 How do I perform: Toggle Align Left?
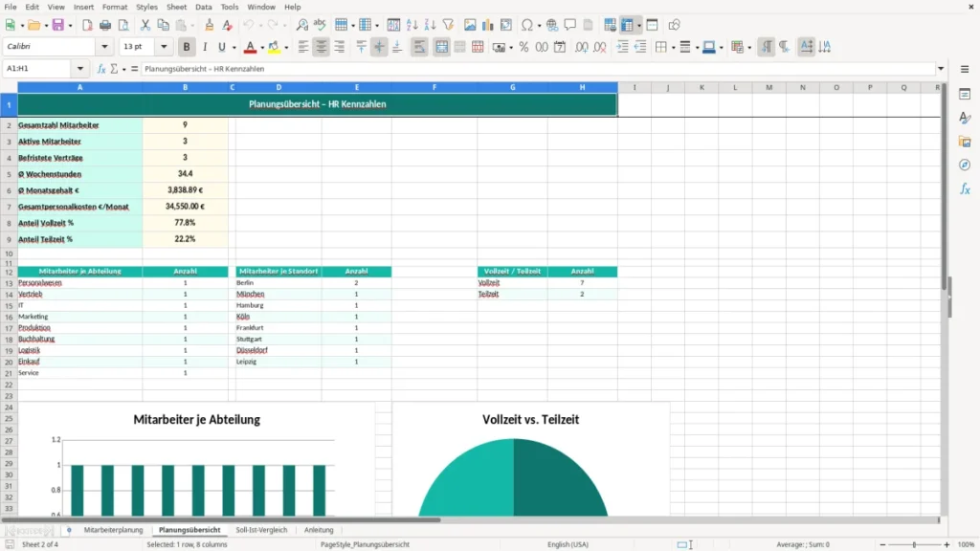303,47
